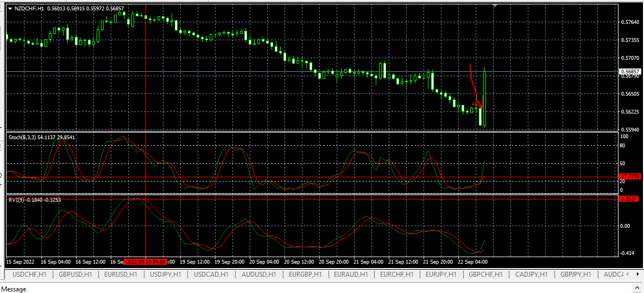Open the AUDUSD,H1 chart tab
644x293 pixels.
click(x=258, y=275)
